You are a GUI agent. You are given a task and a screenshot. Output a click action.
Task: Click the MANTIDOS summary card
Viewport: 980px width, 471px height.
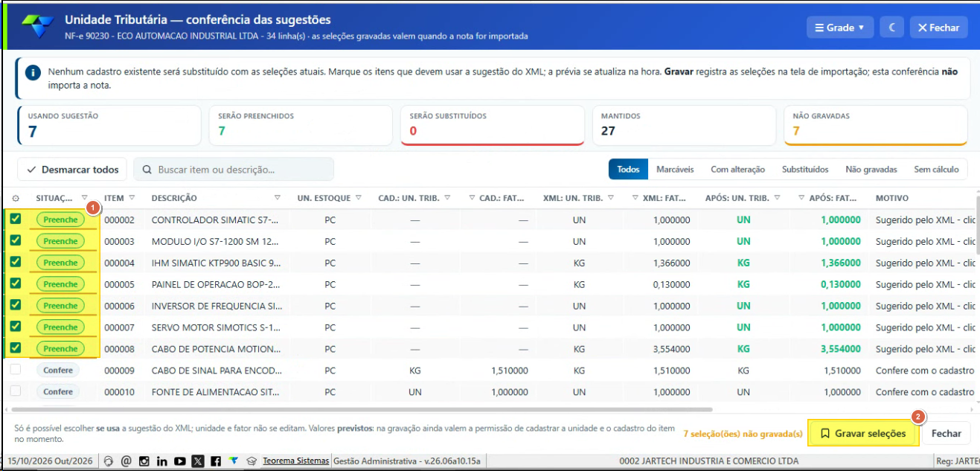(x=683, y=126)
